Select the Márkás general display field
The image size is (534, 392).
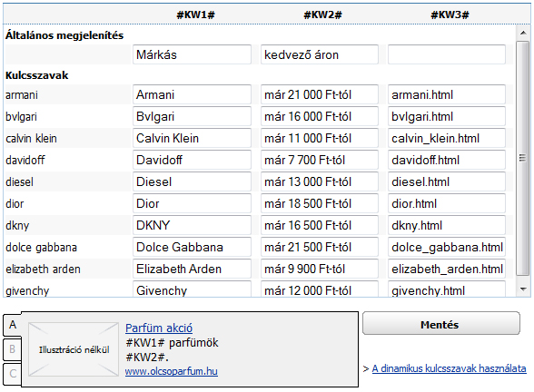193,54
